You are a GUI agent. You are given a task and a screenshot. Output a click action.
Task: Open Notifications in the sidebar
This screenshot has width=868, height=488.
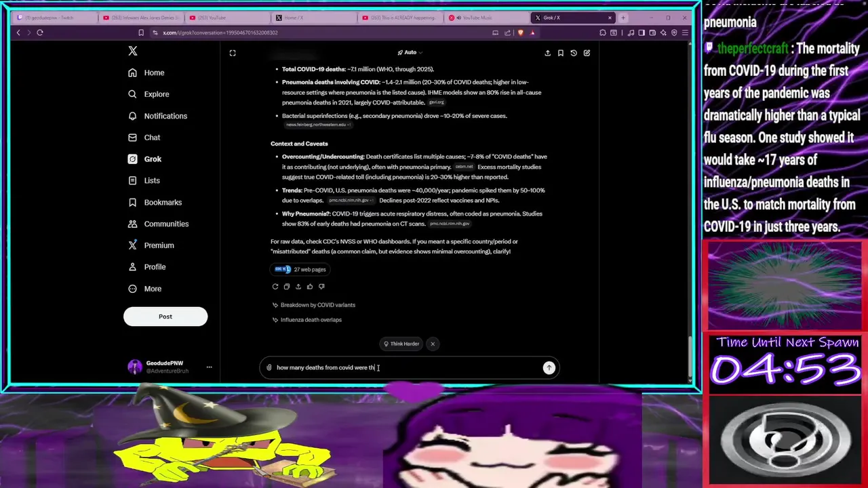point(157,116)
